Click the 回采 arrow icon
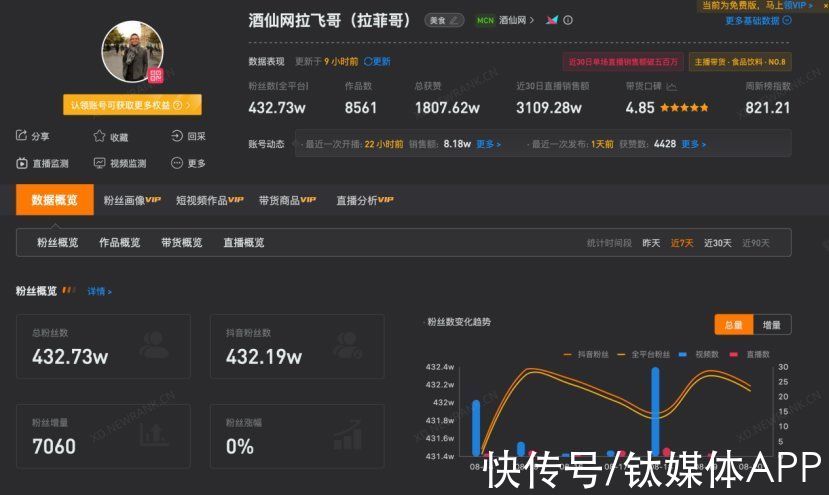829x495 pixels. (x=177, y=136)
